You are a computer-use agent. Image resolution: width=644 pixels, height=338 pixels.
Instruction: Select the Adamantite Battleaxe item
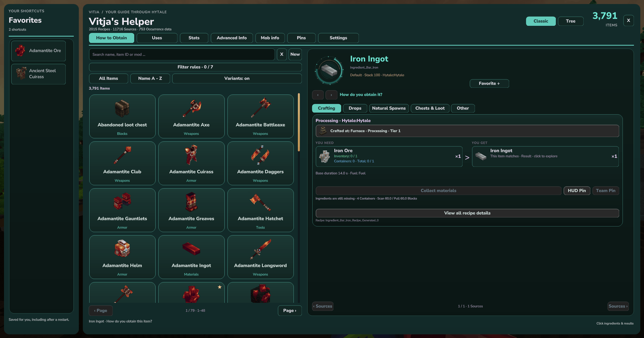click(260, 116)
